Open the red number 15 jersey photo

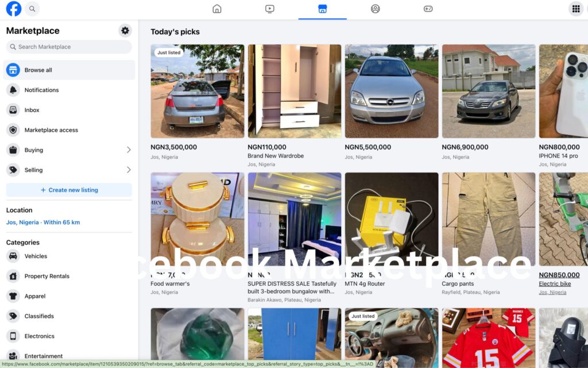(489, 337)
